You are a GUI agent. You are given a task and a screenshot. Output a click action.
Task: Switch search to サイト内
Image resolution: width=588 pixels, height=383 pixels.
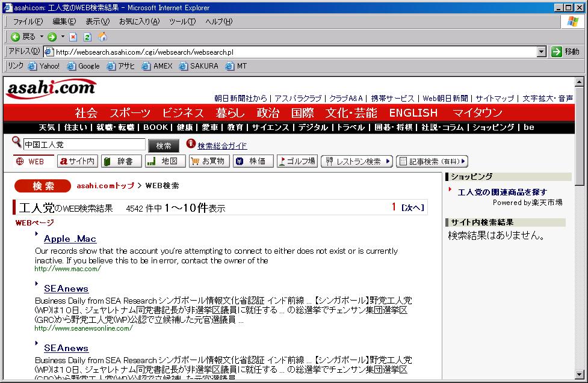[x=77, y=161]
